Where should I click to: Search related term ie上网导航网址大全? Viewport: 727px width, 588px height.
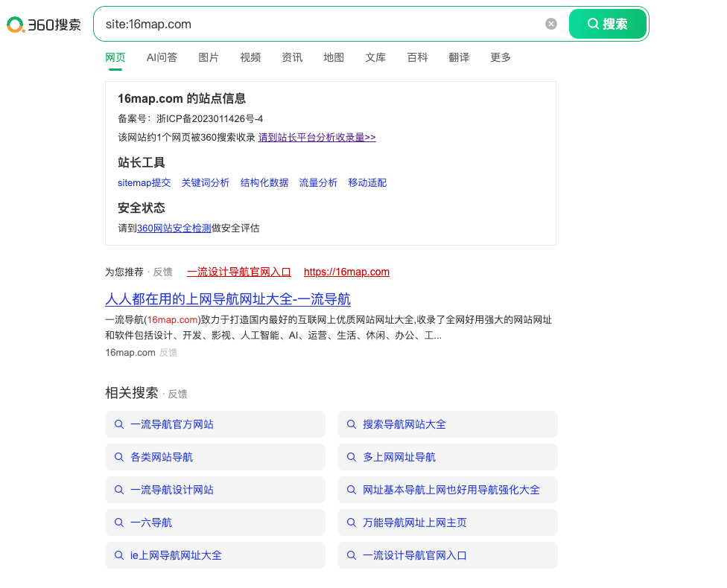point(215,555)
